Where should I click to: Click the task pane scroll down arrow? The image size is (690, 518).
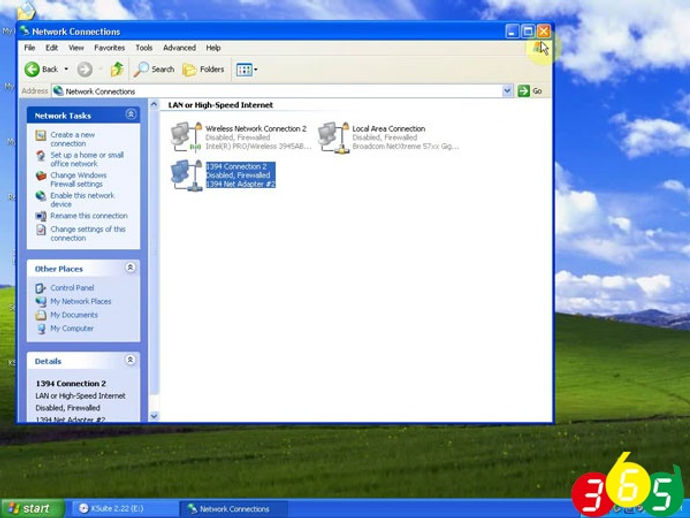[154, 416]
